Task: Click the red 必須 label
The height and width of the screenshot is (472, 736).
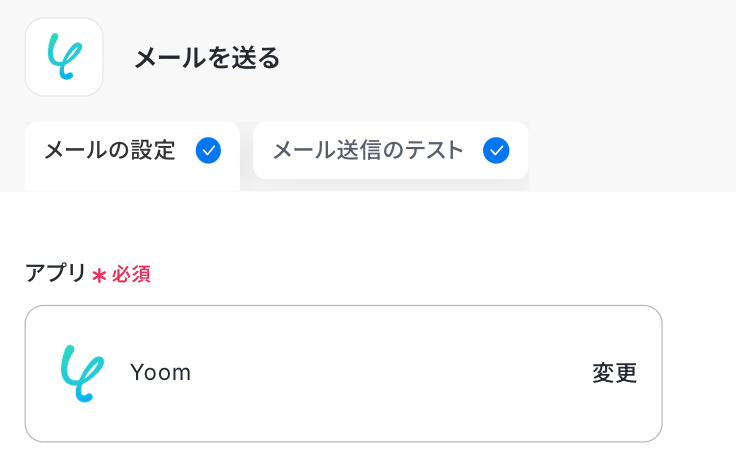Action: click(x=131, y=274)
